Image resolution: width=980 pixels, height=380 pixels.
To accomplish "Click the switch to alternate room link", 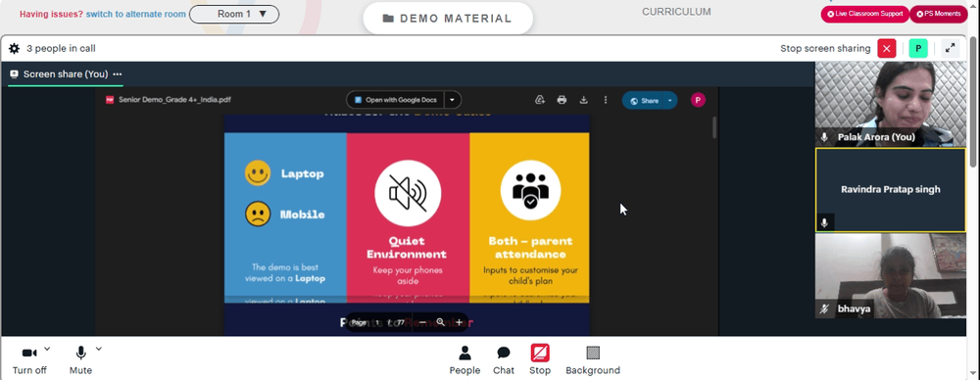I will point(135,14).
